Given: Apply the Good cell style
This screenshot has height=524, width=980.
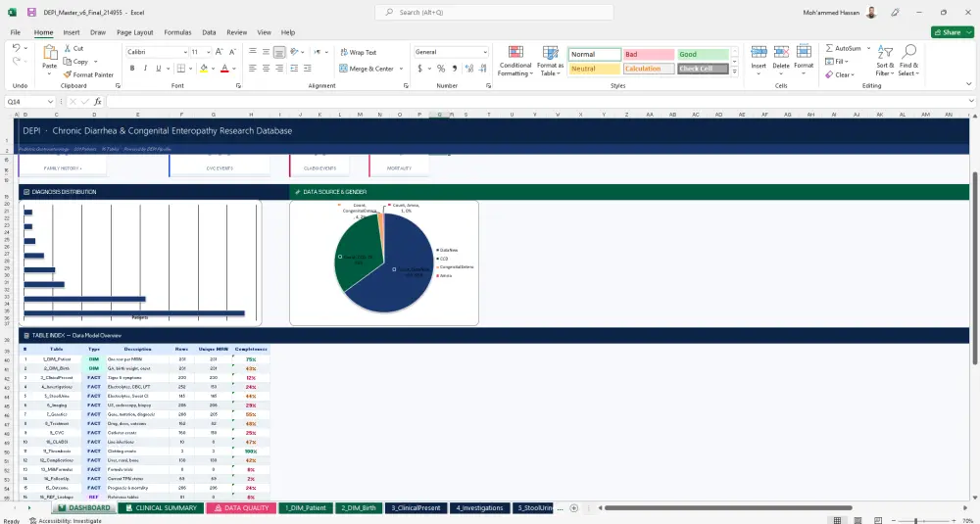Looking at the screenshot, I should click(x=703, y=54).
